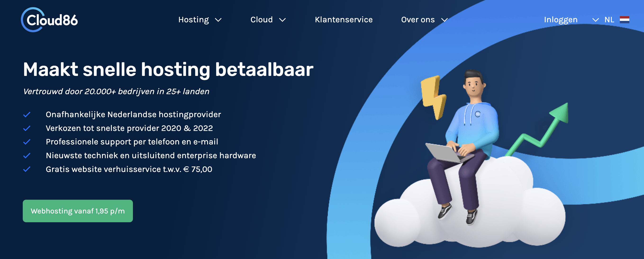Click the Cloud86 logo
The width and height of the screenshot is (644, 259).
point(49,19)
